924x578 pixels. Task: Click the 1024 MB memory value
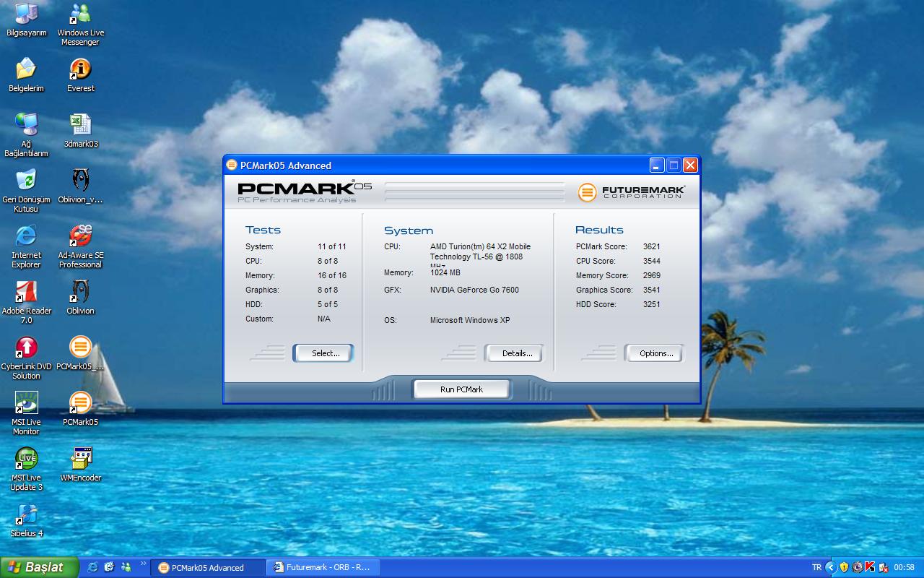pos(445,272)
